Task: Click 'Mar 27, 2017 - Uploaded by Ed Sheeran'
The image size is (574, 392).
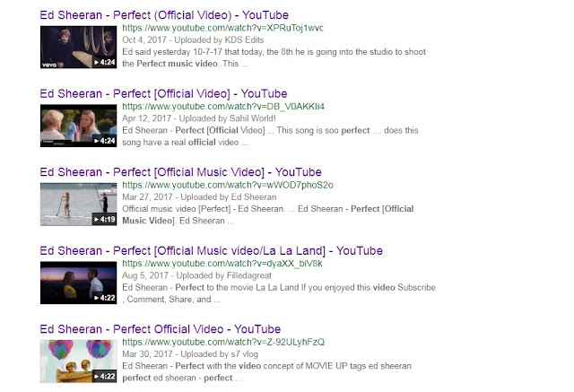Action: 199,197
